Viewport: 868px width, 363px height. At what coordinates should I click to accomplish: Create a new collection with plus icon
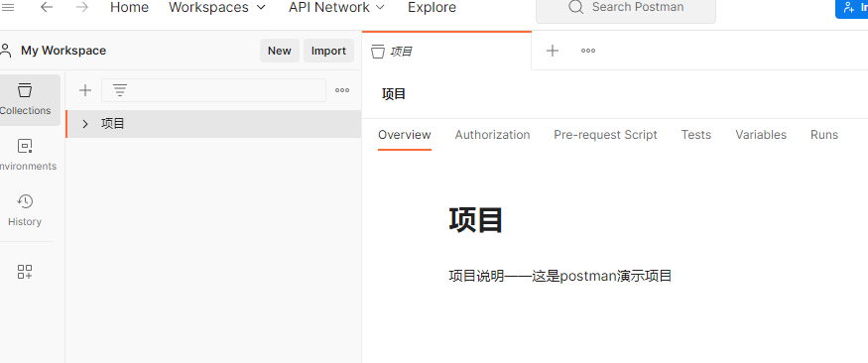(x=84, y=90)
